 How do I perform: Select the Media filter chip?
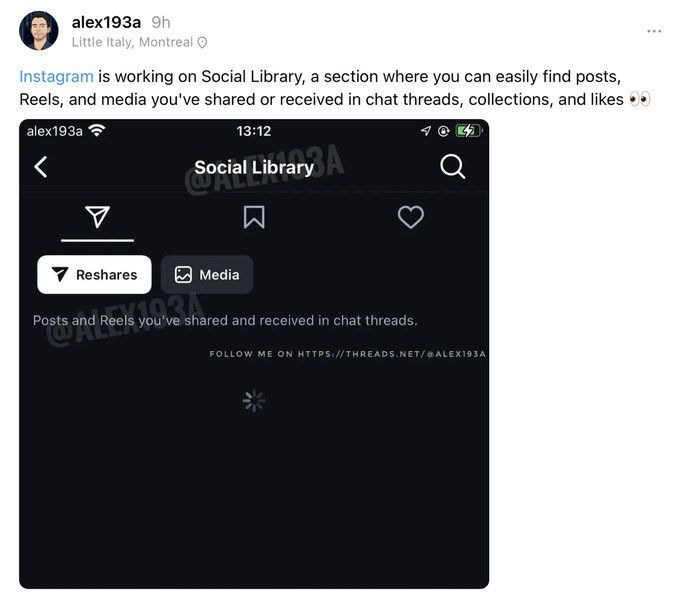207,275
